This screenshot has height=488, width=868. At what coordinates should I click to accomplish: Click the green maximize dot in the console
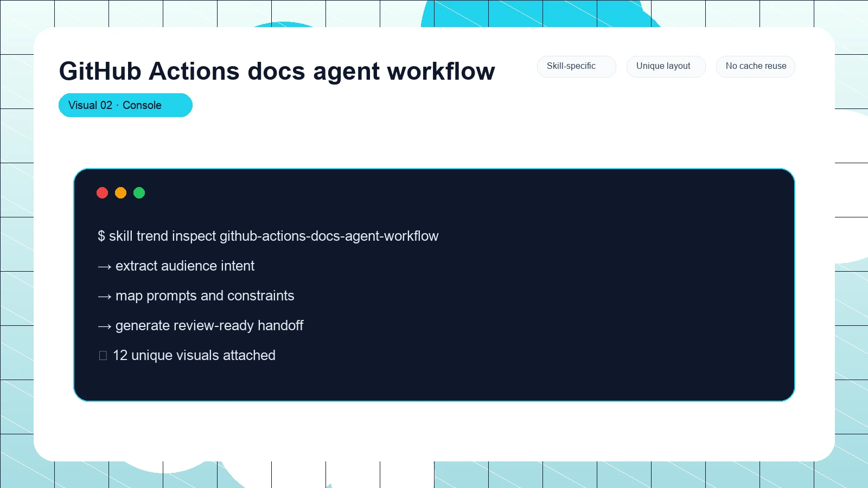tap(139, 192)
